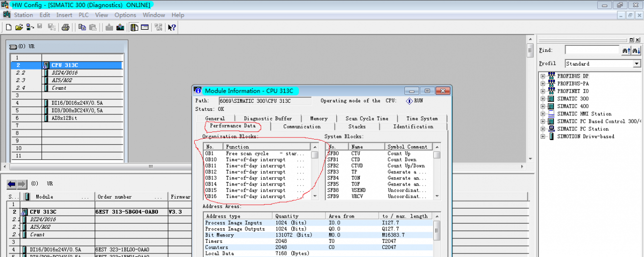Click the Save toolbar icon
644x257 pixels.
(40, 27)
